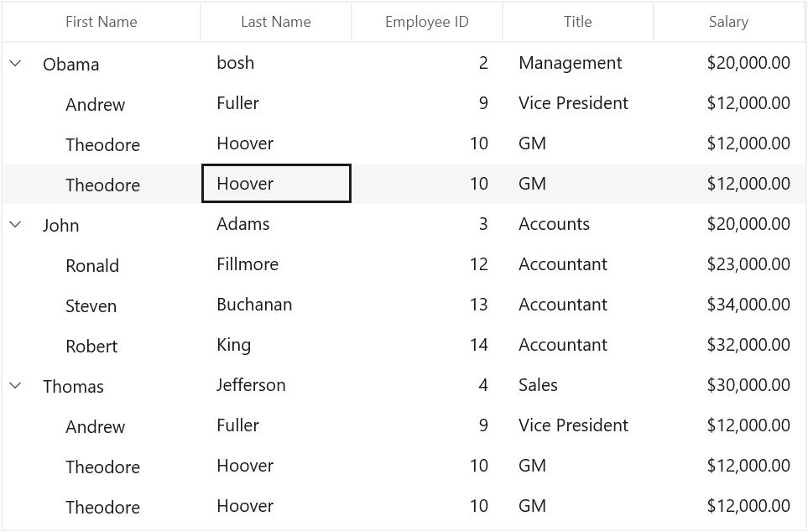
Task: Collapse the John row chevron
Action: (15, 224)
